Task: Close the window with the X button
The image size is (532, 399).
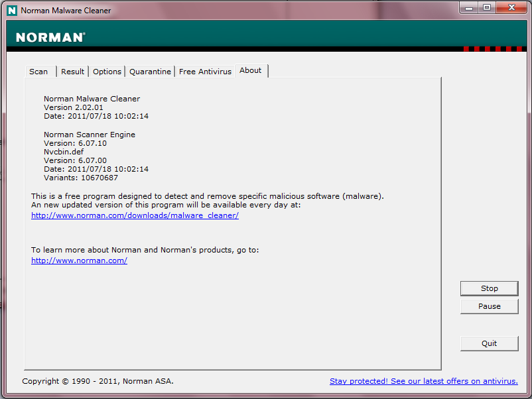Action: pos(511,8)
